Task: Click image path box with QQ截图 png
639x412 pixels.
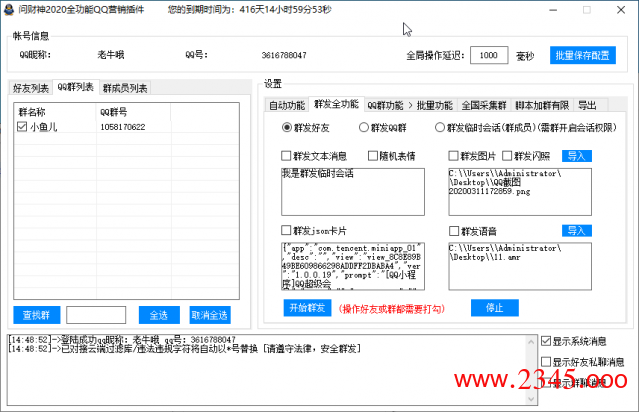Action: pyautogui.click(x=520, y=192)
